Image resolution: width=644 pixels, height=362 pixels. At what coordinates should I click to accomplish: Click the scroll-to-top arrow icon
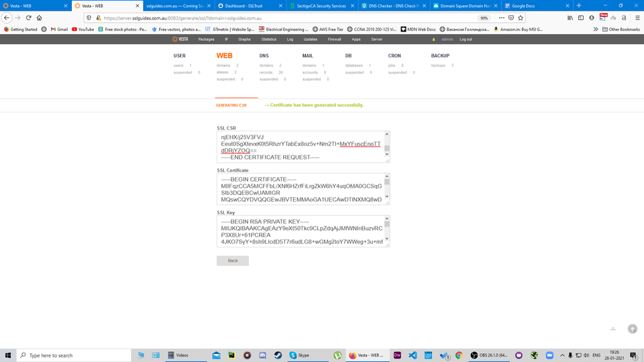coord(632,328)
